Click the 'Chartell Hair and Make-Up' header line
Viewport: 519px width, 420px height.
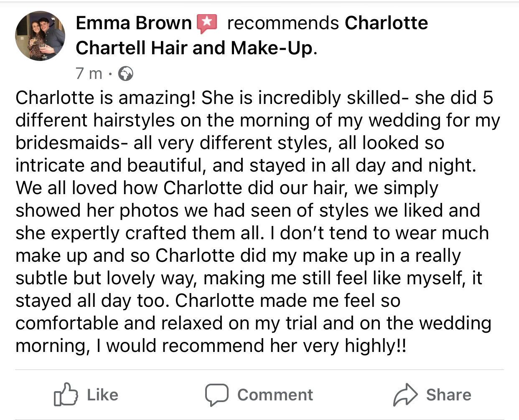[x=196, y=48]
